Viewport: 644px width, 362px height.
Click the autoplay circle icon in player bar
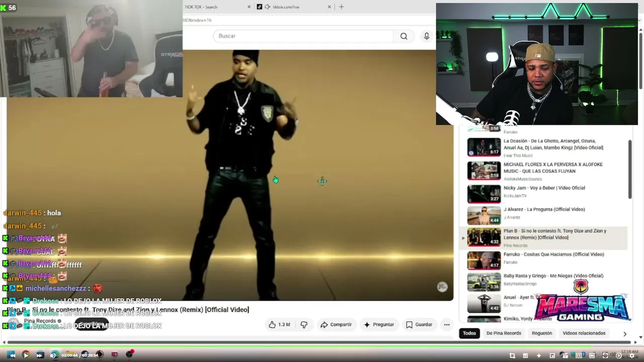click(619, 355)
